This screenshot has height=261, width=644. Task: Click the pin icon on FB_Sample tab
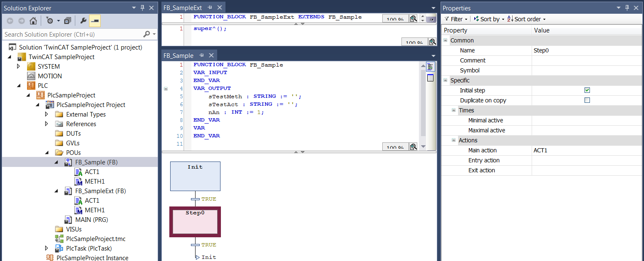pos(202,55)
